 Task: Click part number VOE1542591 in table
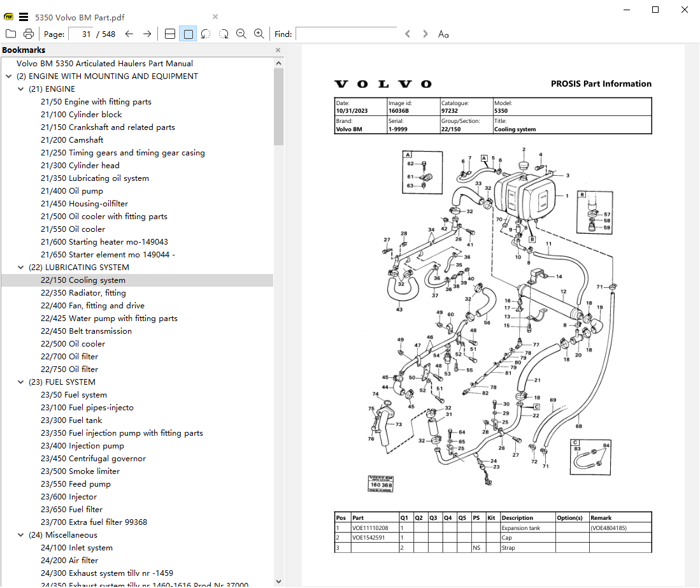tap(368, 538)
